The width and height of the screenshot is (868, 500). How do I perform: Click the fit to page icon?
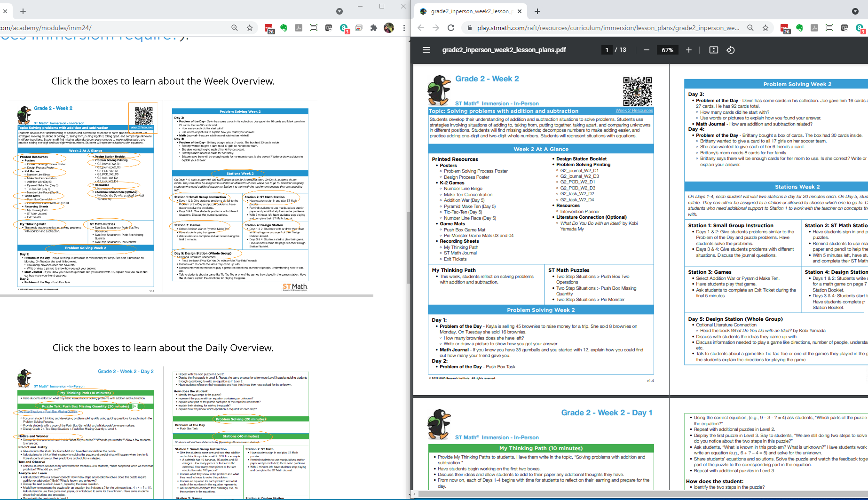pyautogui.click(x=713, y=50)
